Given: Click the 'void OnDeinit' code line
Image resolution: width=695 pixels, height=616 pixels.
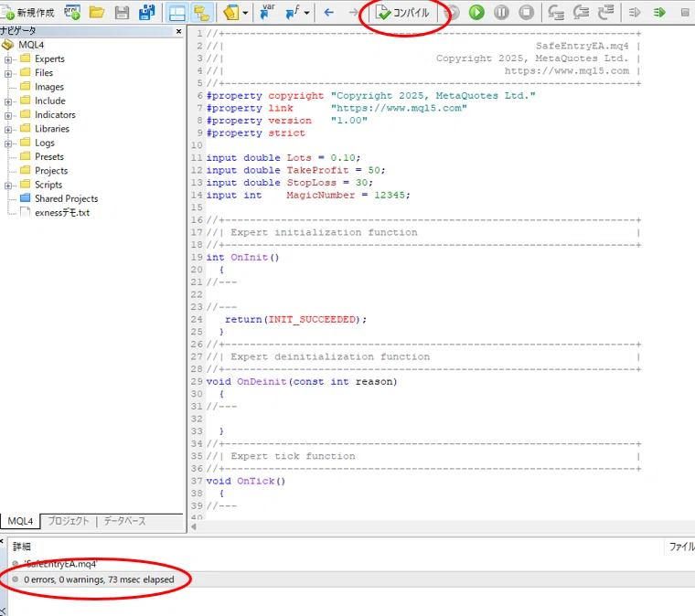Looking at the screenshot, I should click(302, 381).
